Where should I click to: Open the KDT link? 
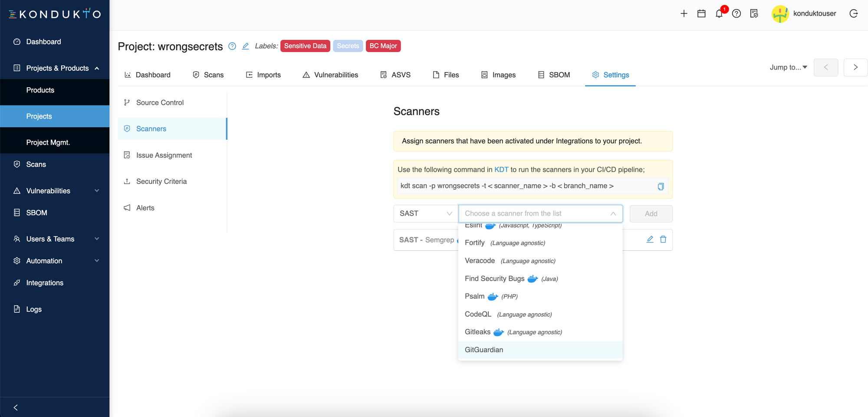pos(501,169)
